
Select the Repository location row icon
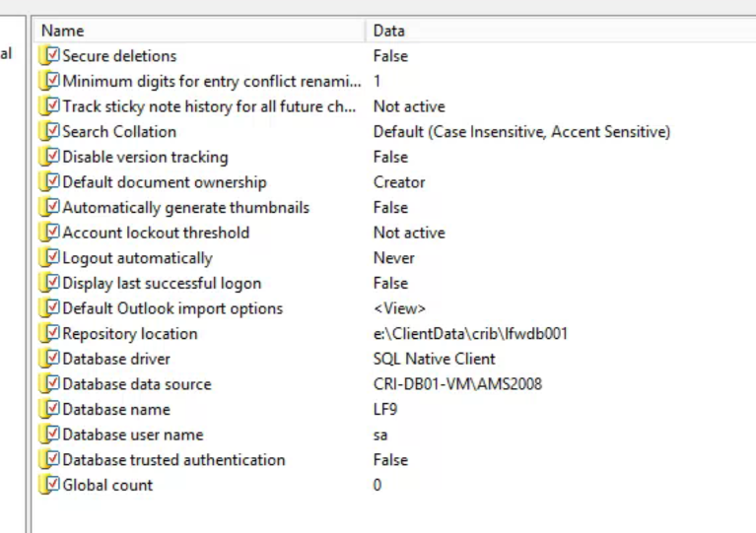point(48,333)
